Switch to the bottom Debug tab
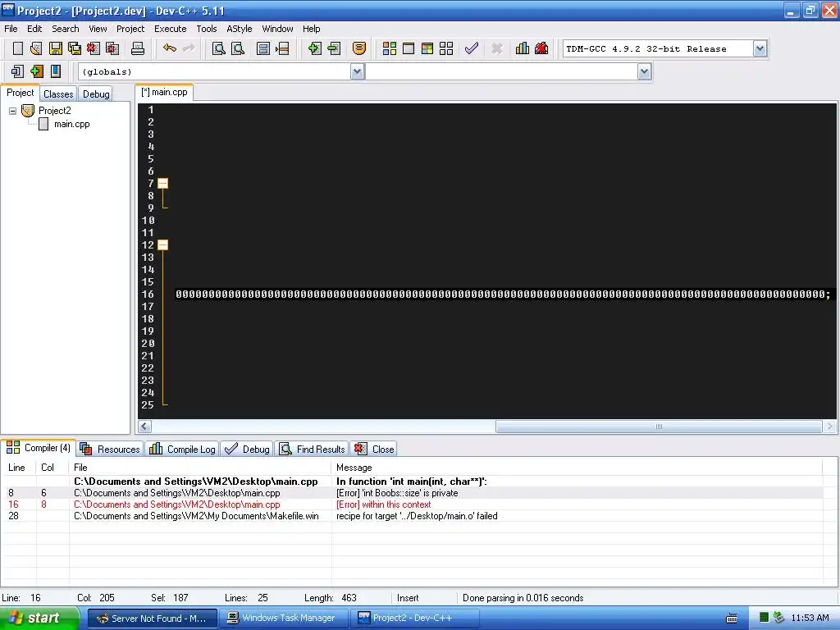Image resolution: width=840 pixels, height=630 pixels. tap(247, 449)
